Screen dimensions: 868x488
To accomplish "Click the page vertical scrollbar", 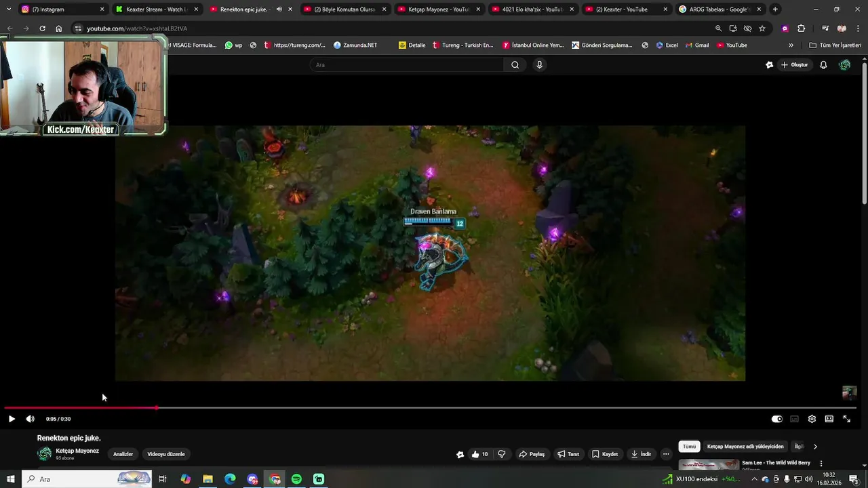I will pos(864,132).
